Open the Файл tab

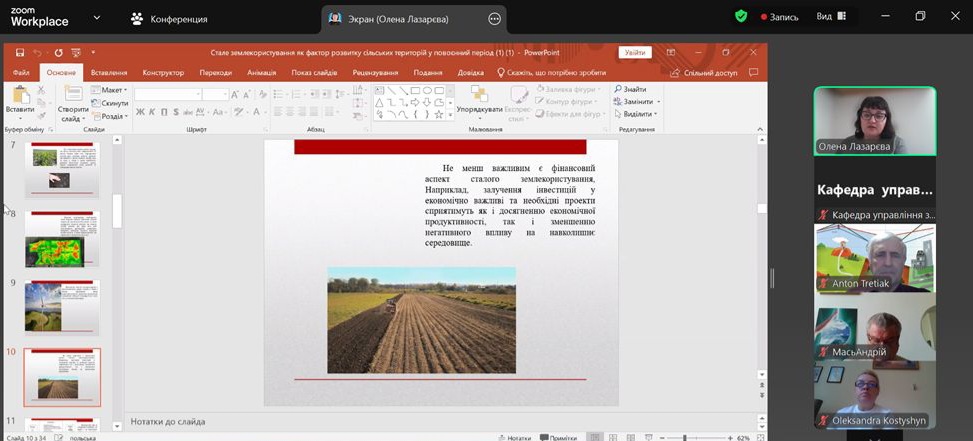pos(21,73)
